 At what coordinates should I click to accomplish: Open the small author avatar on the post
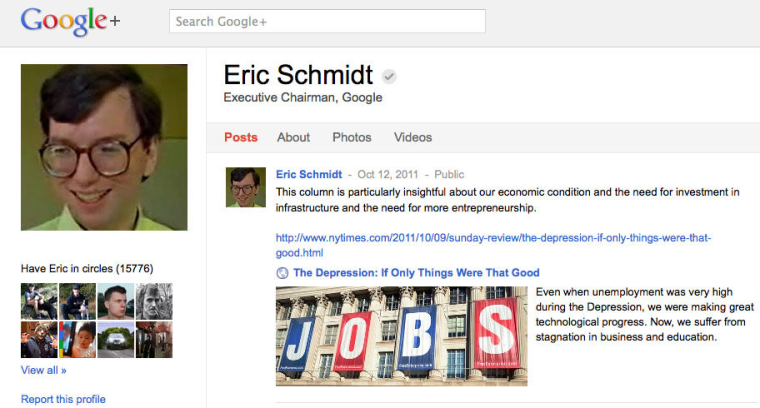click(x=246, y=187)
